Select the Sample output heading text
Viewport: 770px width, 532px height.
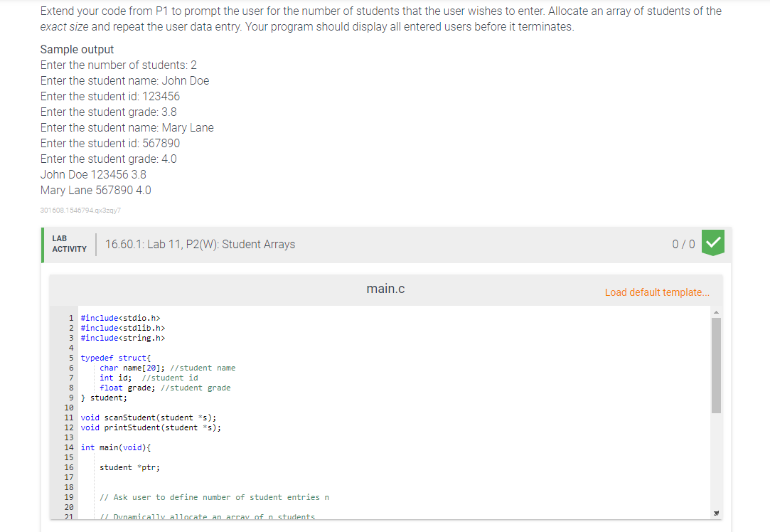(x=77, y=49)
